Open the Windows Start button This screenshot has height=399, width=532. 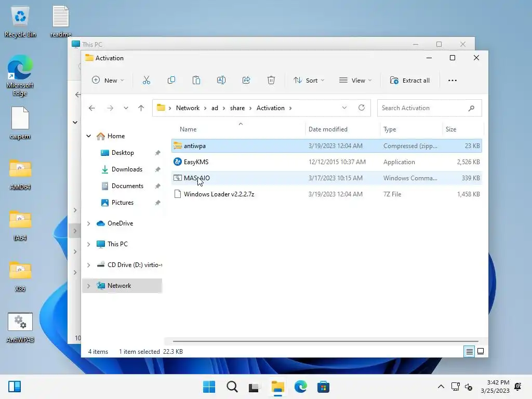click(209, 387)
